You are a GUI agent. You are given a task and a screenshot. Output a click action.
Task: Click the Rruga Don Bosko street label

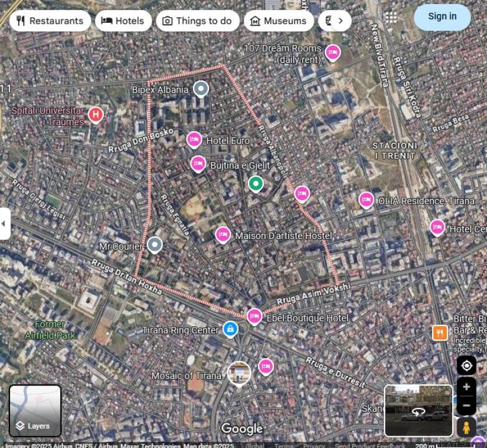pyautogui.click(x=141, y=140)
